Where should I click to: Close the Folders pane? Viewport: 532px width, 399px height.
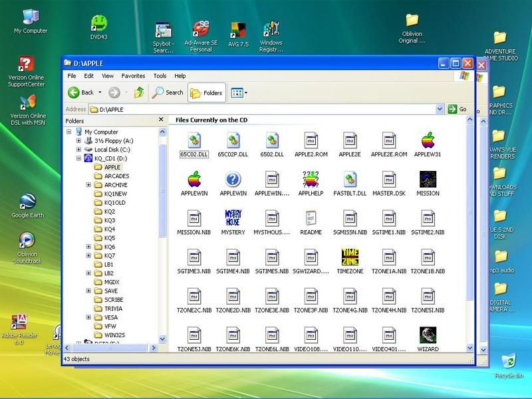tap(161, 120)
